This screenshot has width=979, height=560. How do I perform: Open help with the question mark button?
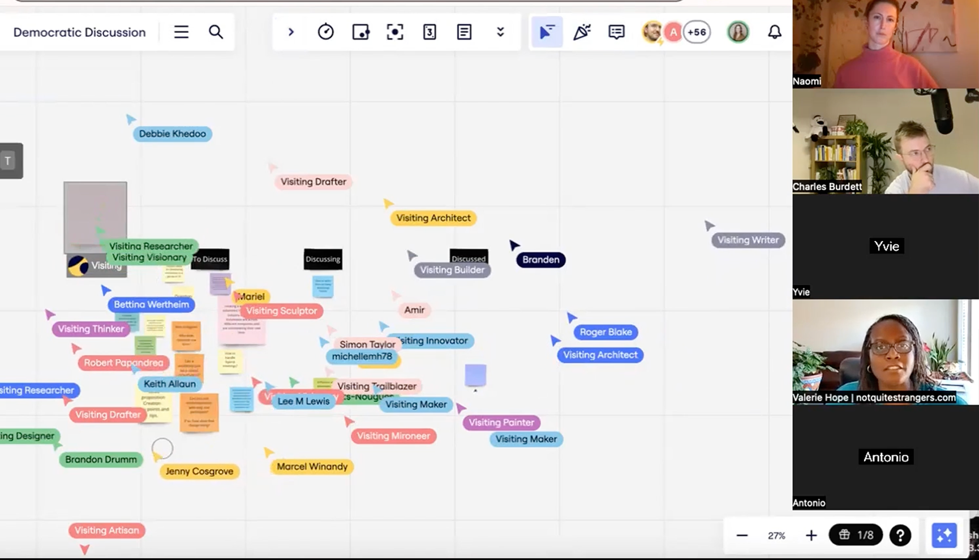coord(900,535)
